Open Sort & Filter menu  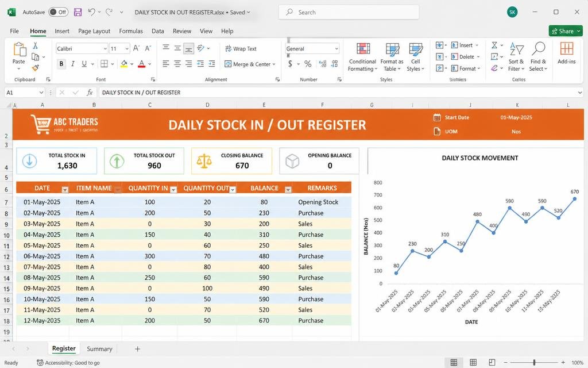(x=516, y=57)
